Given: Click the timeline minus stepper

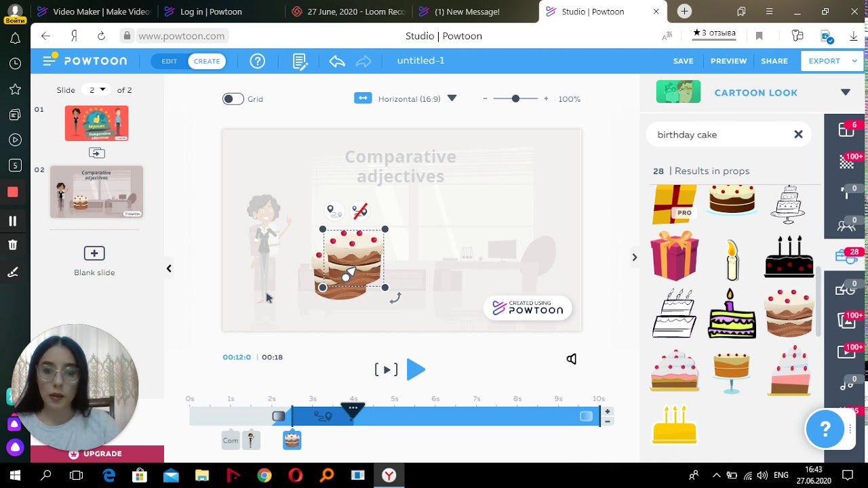Looking at the screenshot, I should pos(608,421).
